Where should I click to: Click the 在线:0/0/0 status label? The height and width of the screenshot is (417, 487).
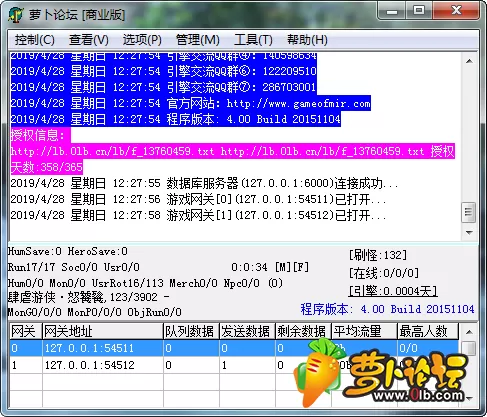[384, 273]
